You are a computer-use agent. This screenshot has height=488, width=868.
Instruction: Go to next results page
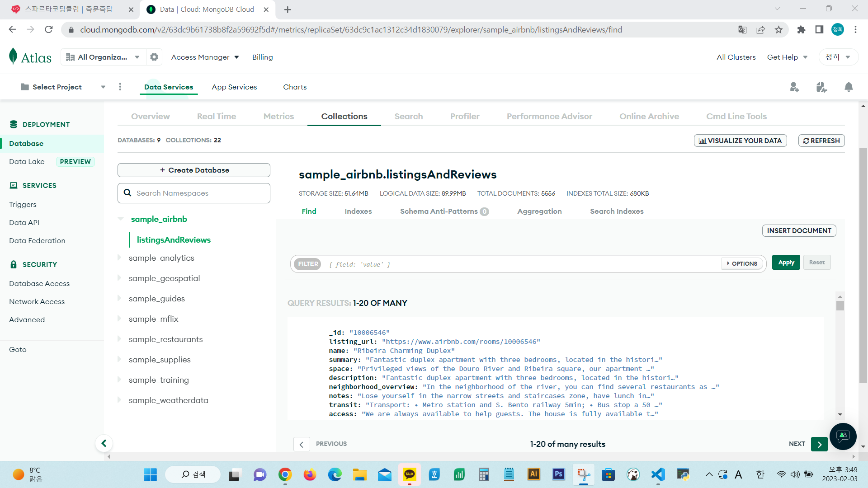coord(819,444)
